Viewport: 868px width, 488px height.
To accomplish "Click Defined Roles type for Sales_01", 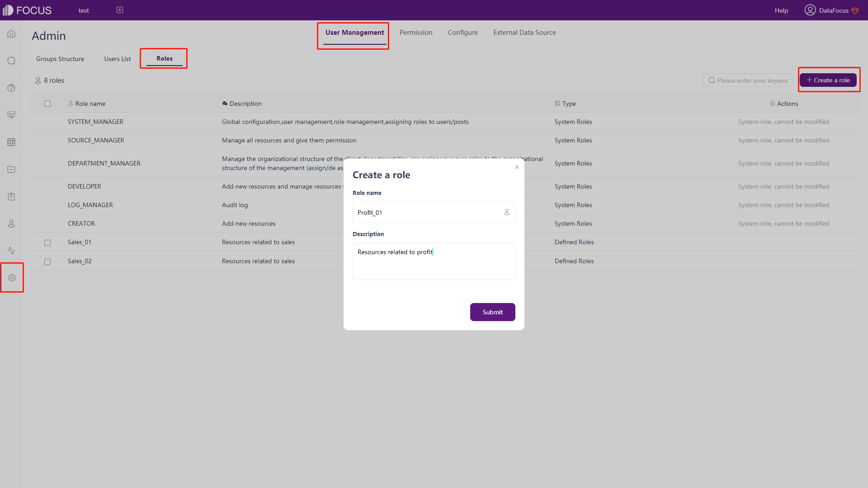I will tap(574, 242).
